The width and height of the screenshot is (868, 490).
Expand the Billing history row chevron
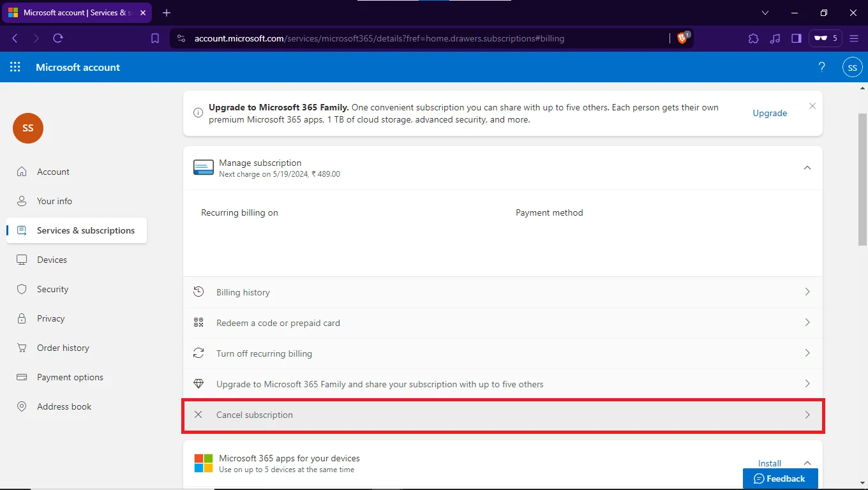click(807, 292)
